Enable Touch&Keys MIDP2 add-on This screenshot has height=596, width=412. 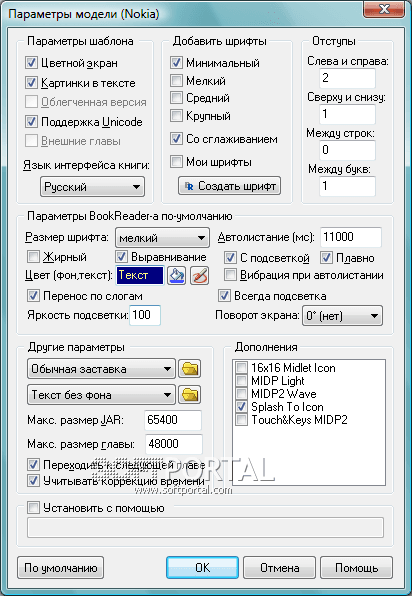241,420
